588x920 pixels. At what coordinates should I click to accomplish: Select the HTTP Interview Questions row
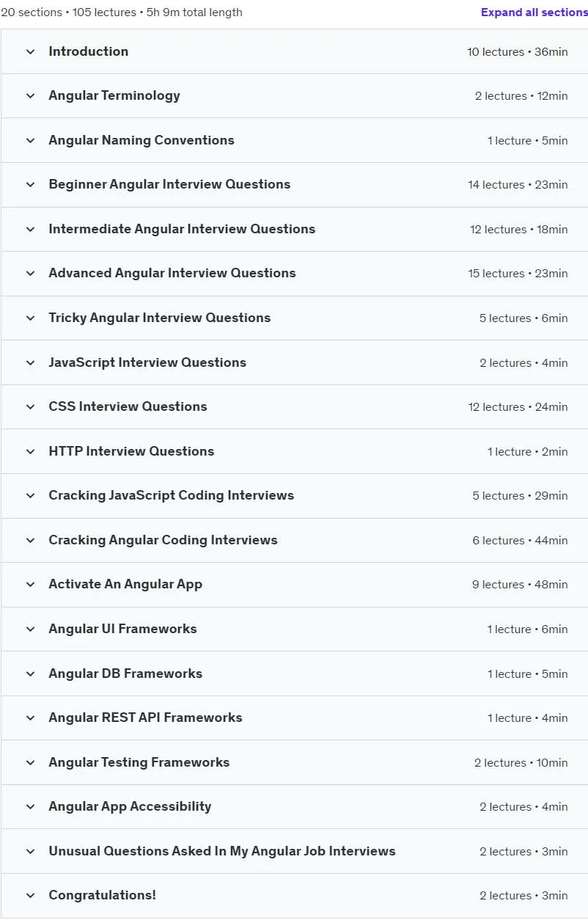294,451
